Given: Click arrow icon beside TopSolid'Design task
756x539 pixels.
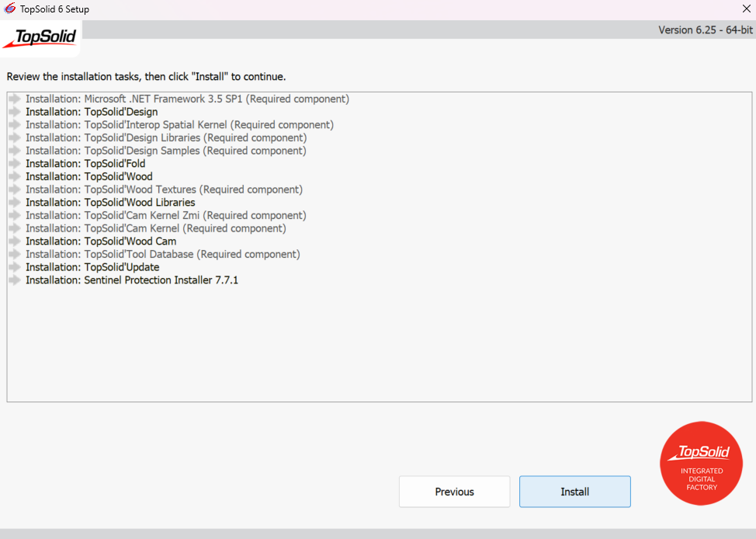Looking at the screenshot, I should click(x=15, y=112).
